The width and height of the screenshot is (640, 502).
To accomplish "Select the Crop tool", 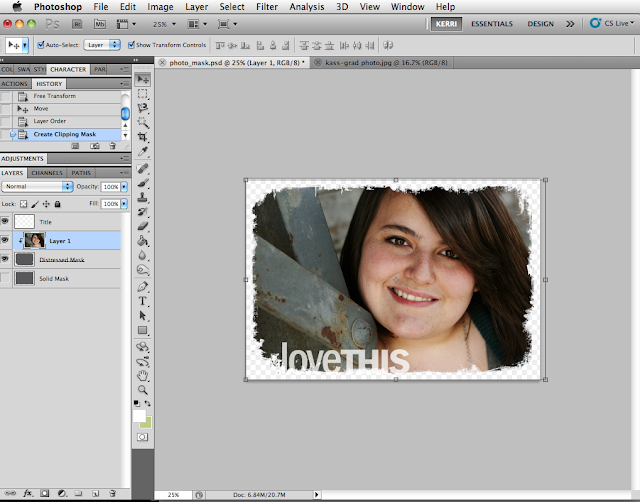I will (x=143, y=136).
